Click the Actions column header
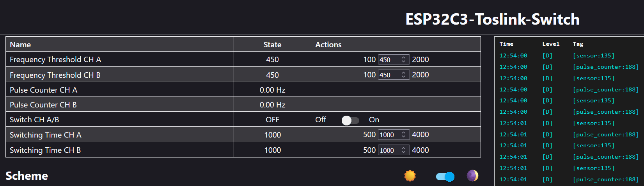Viewport: 644px width, 186px height. coord(328,45)
